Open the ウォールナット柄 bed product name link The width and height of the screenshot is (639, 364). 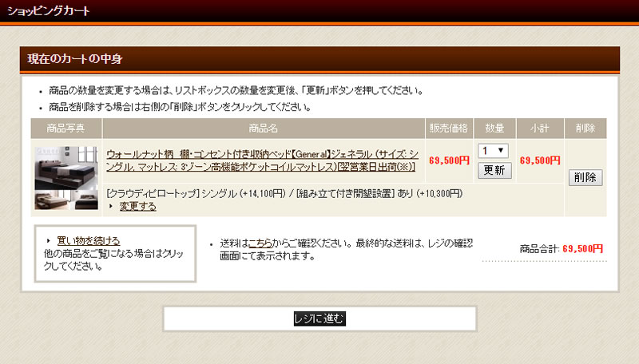pyautogui.click(x=262, y=160)
